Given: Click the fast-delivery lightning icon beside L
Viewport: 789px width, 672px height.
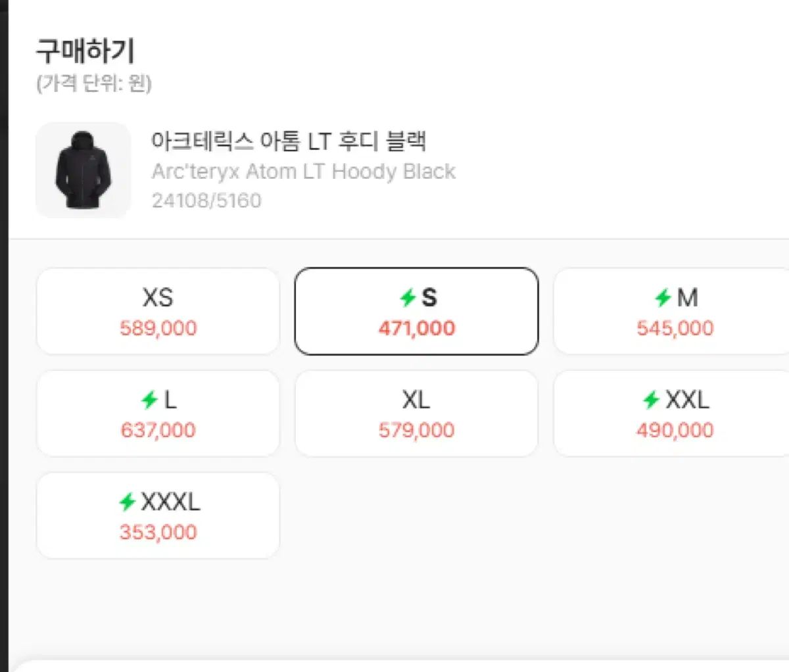Looking at the screenshot, I should (150, 400).
